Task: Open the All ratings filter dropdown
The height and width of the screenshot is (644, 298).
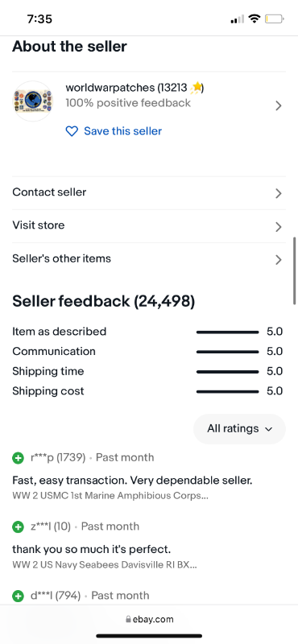Action: point(239,429)
